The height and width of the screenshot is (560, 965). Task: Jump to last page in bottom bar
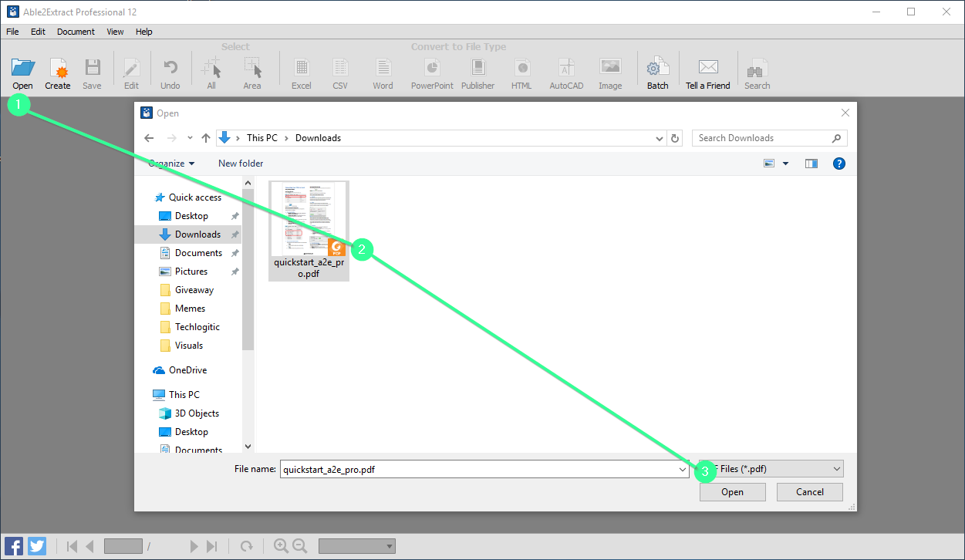(x=212, y=546)
